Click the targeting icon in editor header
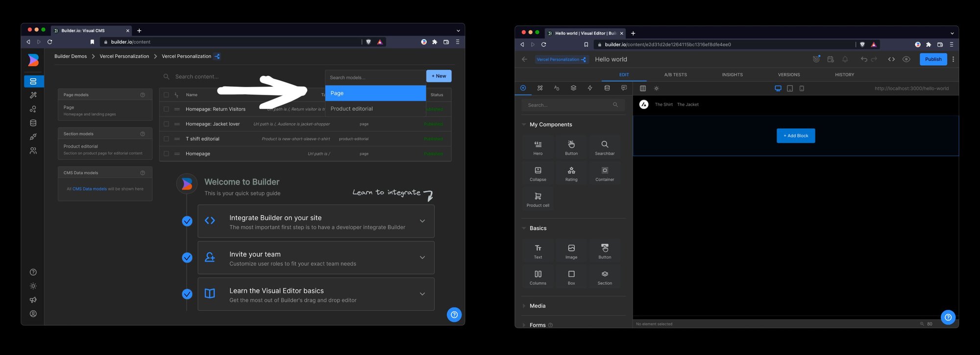The width and height of the screenshot is (980, 355). tap(816, 59)
